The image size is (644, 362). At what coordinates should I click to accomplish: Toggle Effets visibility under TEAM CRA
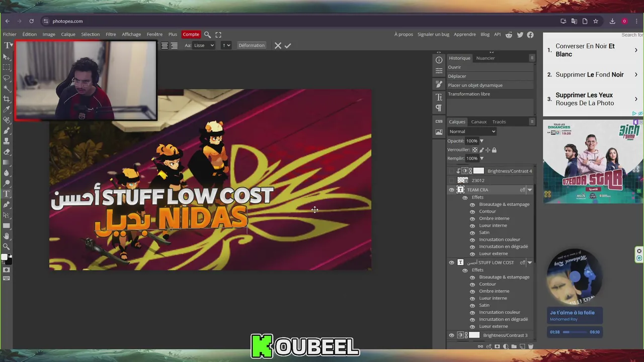tap(465, 198)
